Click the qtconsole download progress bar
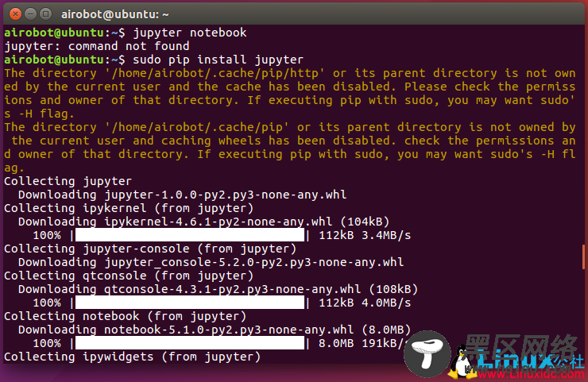588x382 pixels. [190, 303]
